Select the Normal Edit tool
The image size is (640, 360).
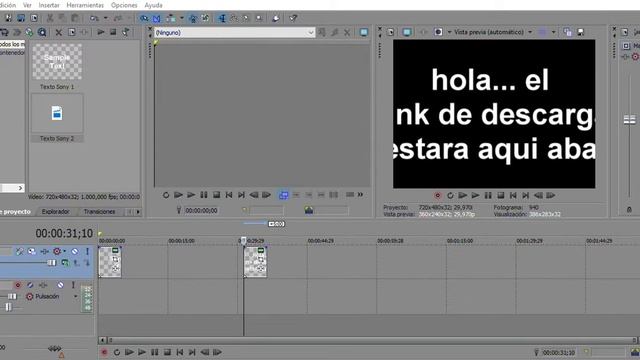(x=222, y=18)
